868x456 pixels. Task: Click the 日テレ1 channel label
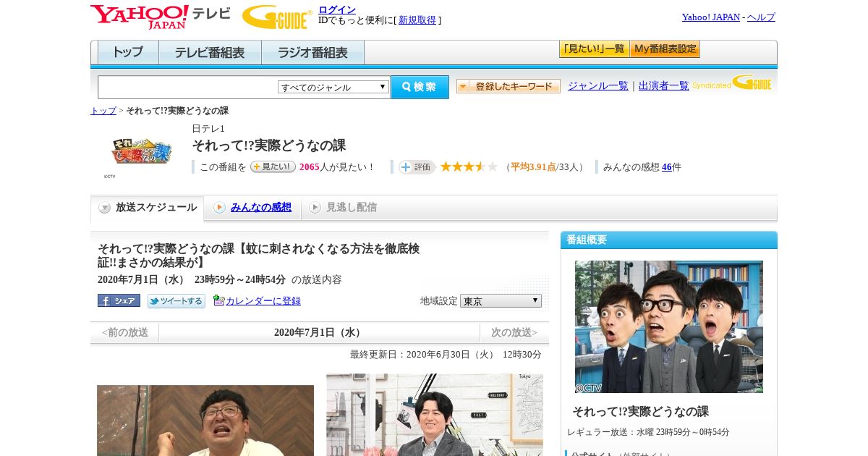pyautogui.click(x=208, y=128)
